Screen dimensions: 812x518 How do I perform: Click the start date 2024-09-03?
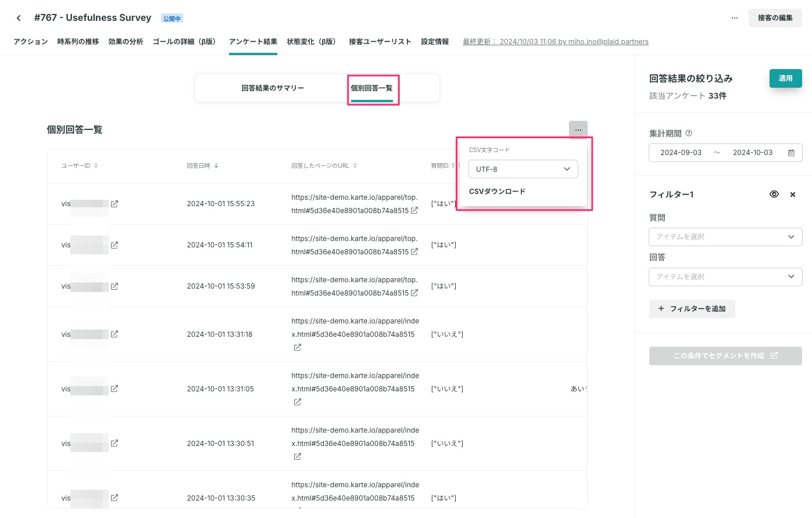(681, 153)
